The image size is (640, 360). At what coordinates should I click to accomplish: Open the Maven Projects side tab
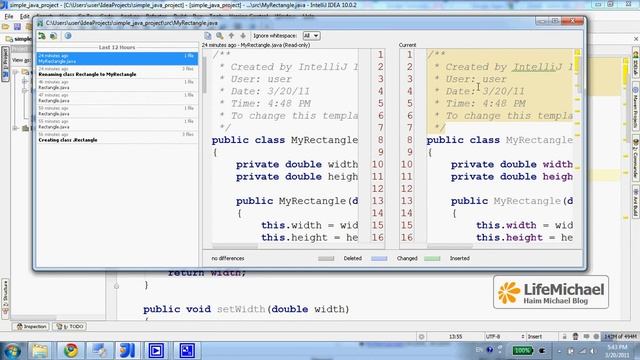[636, 106]
